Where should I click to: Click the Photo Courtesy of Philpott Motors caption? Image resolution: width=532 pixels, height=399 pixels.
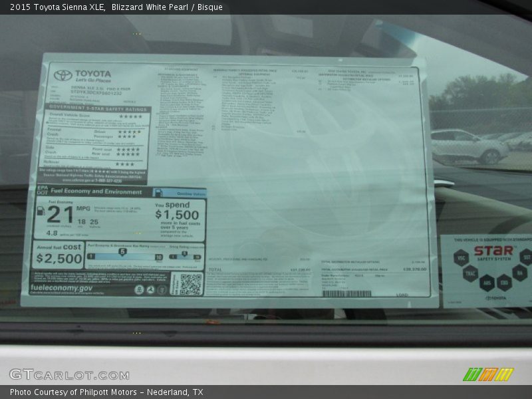[x=106, y=392]
